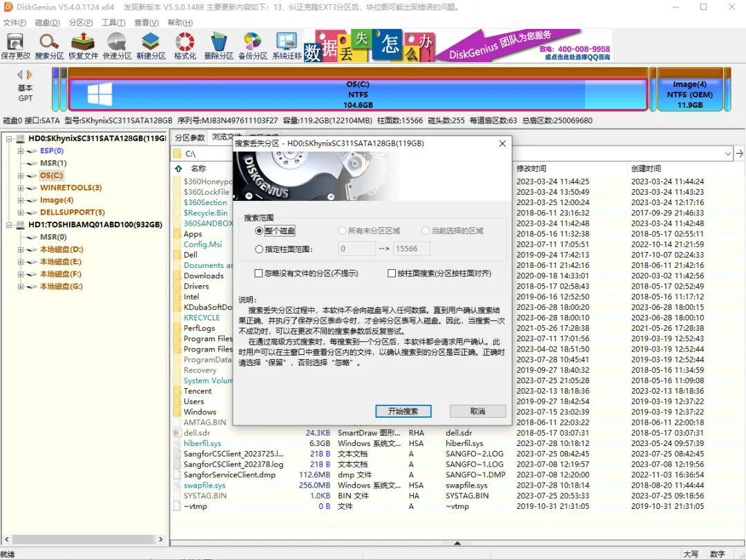Collapse the HD0 SKhynix disk node
This screenshot has width=746, height=560.
point(9,139)
